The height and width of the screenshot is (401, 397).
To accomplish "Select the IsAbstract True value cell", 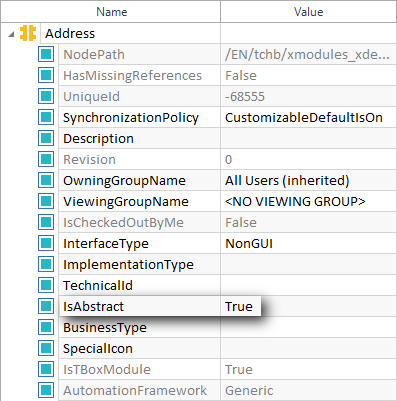I will (x=240, y=306).
